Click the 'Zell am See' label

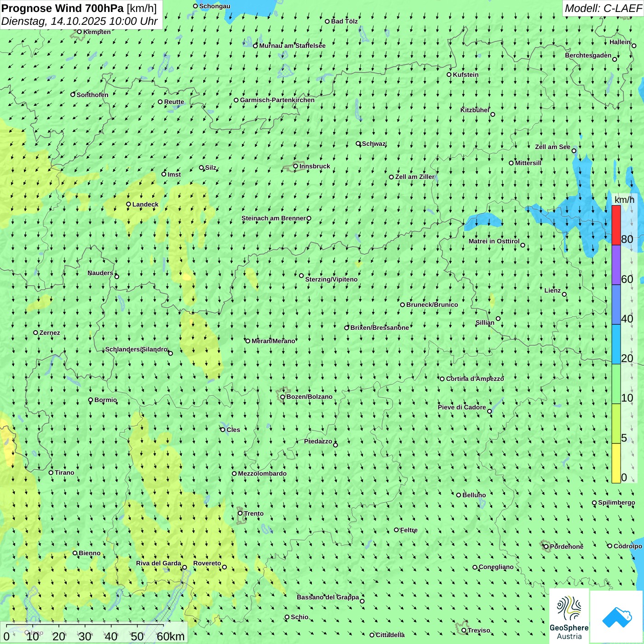click(552, 147)
